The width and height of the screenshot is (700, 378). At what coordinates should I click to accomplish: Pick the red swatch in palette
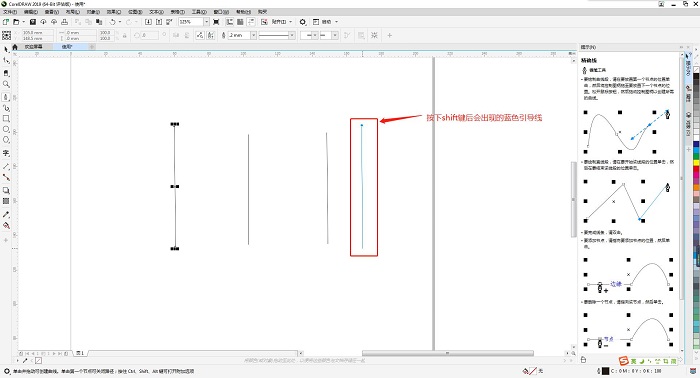pyautogui.click(x=696, y=170)
